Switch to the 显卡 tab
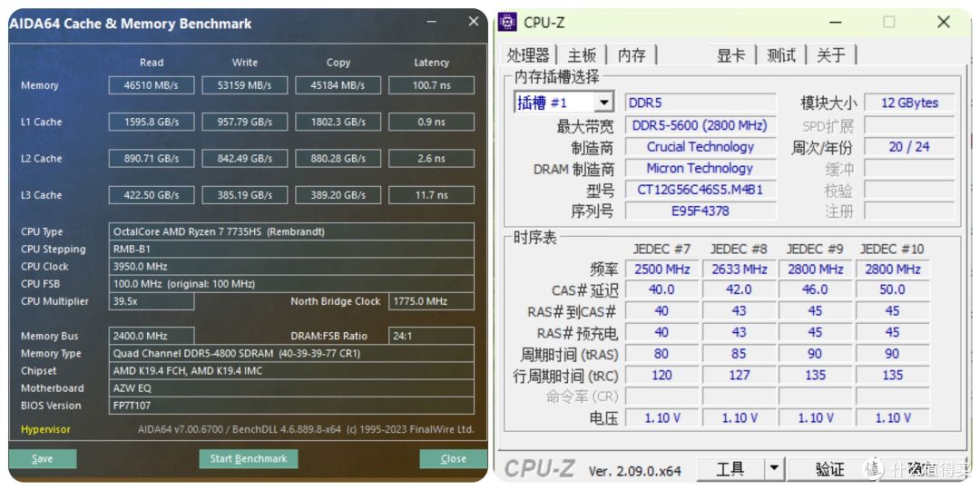Screen dimensions: 980x490 [x=730, y=55]
